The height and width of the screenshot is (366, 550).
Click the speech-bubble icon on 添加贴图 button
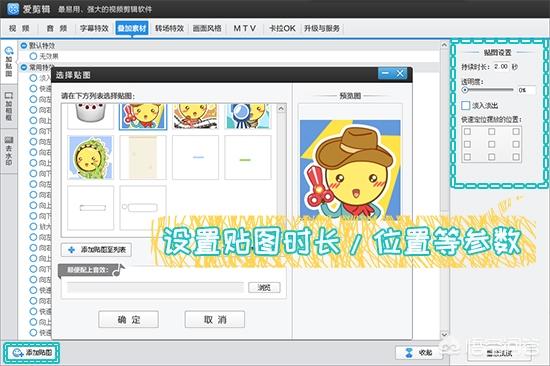[x=18, y=353]
